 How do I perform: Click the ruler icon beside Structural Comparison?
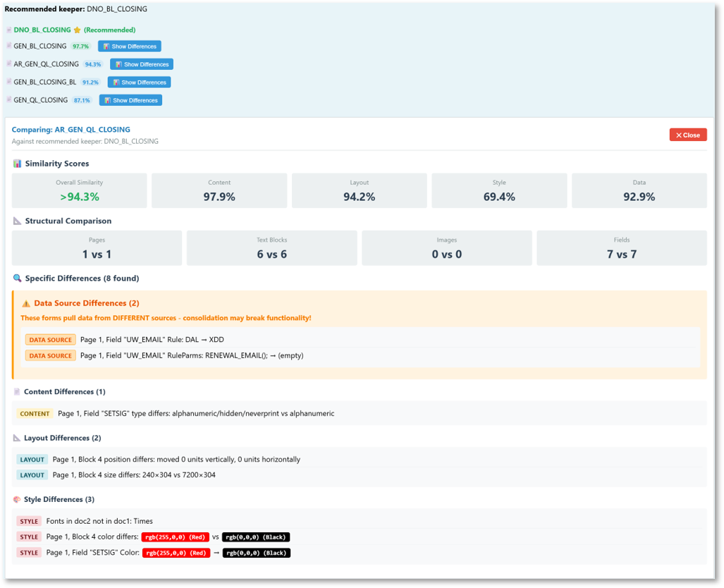pyautogui.click(x=18, y=221)
